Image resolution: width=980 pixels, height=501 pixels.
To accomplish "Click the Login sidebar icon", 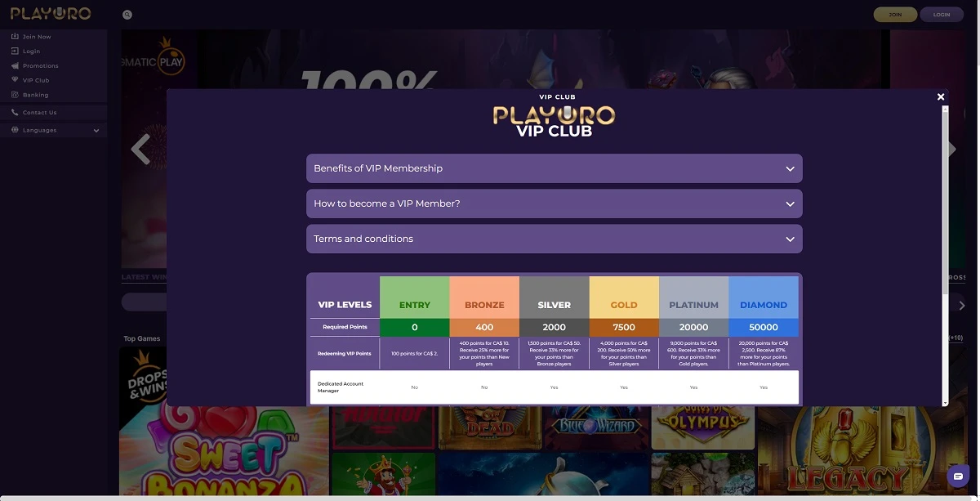I will pyautogui.click(x=15, y=51).
